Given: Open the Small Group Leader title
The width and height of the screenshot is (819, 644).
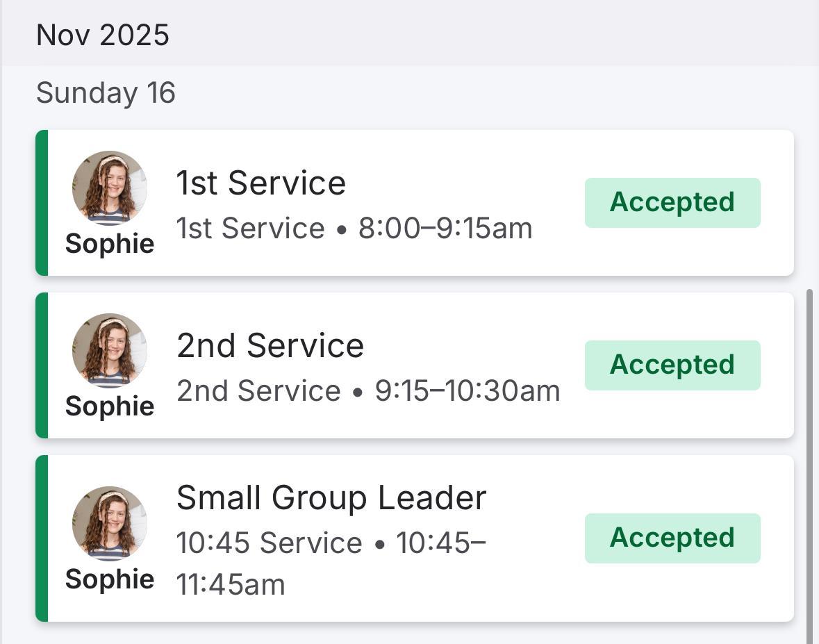Looking at the screenshot, I should point(331,498).
